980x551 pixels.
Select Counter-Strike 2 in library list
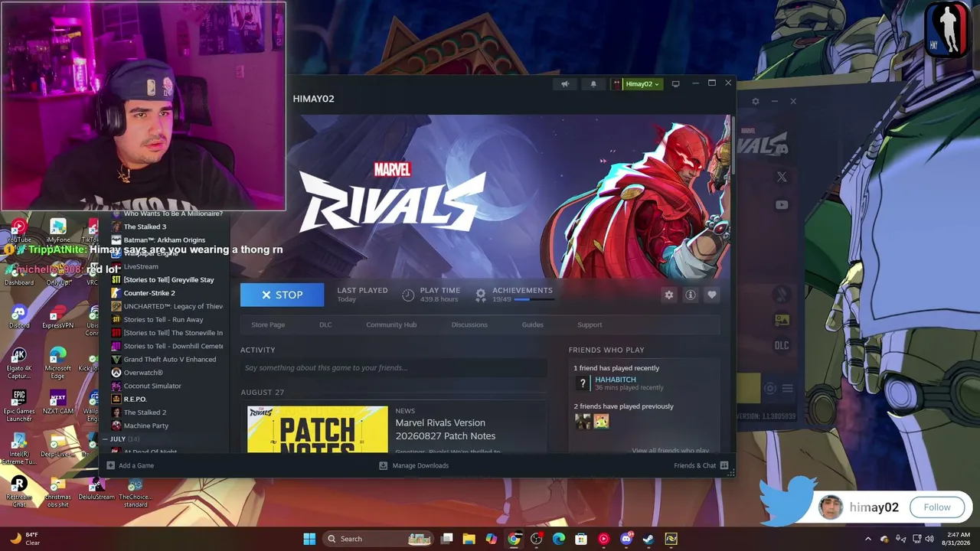tap(149, 293)
